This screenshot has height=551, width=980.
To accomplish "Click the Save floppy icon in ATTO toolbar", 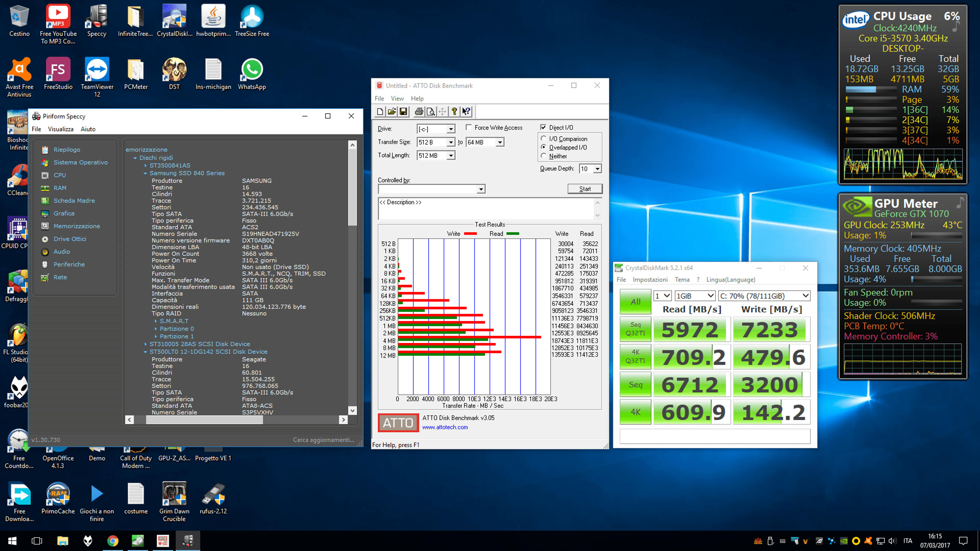I will (x=403, y=111).
